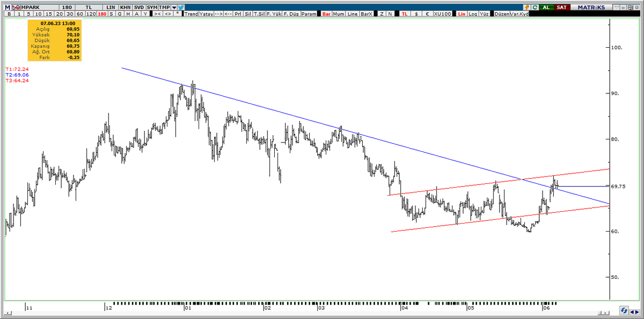Viewport: 644px width, 319px height.
Task: Select the Y yearly period button
Action: [145, 14]
